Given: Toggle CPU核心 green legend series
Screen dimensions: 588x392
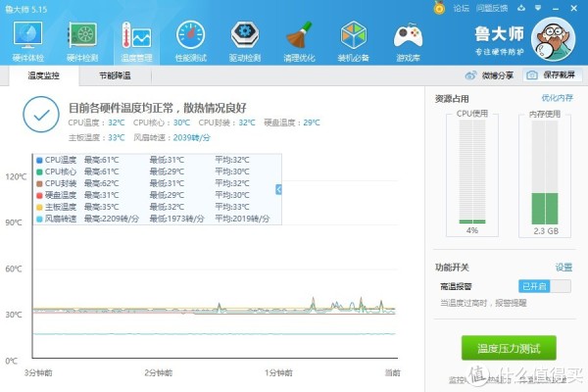Looking at the screenshot, I should coord(39,171).
